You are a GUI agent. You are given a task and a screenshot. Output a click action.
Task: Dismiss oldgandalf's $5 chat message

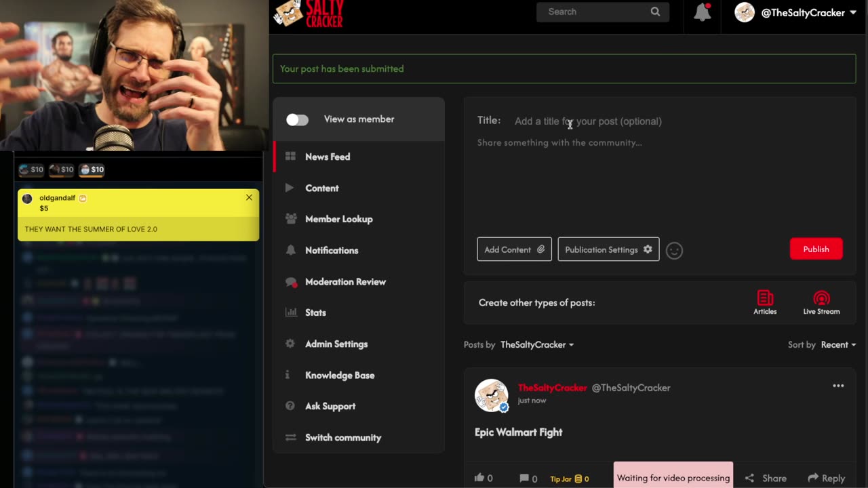coord(249,197)
